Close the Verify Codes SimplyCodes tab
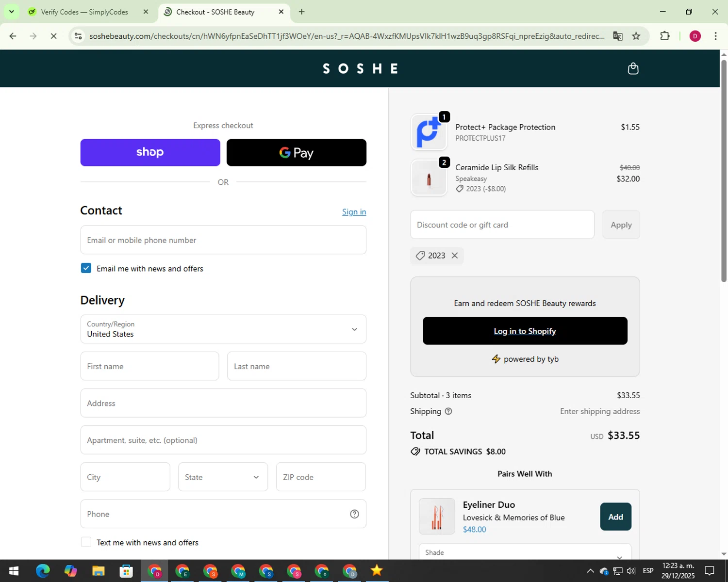 [146, 12]
